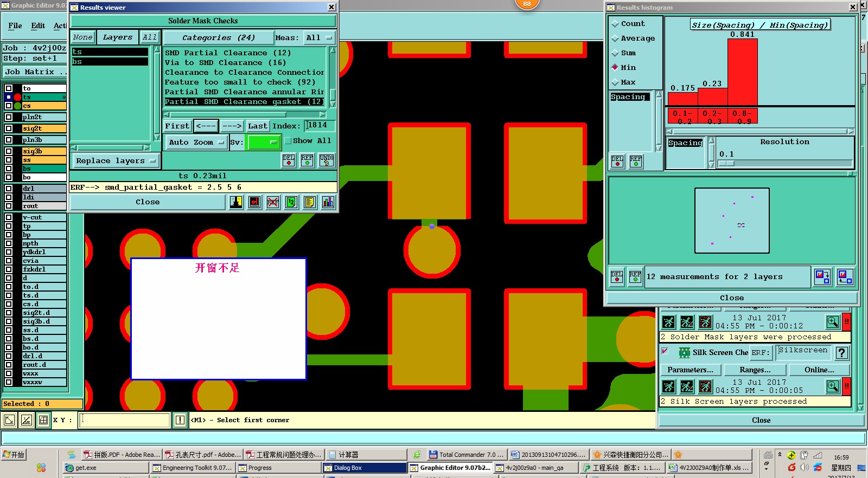
Task: Click the Resolution slider handle
Action: pos(726,163)
